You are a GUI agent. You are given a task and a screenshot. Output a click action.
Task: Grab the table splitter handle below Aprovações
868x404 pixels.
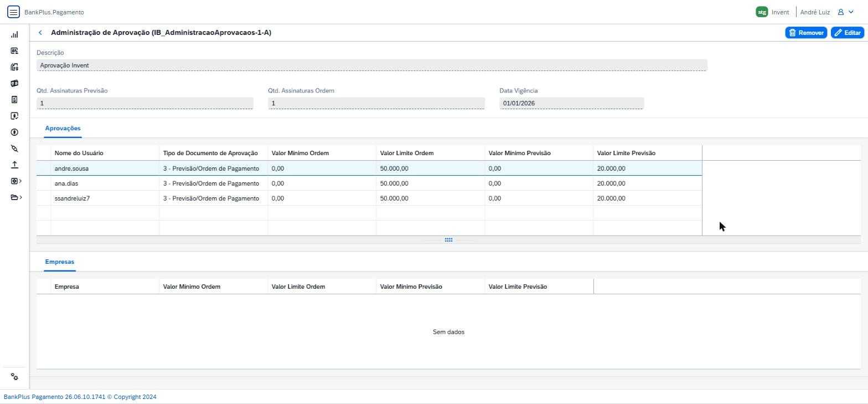point(448,240)
